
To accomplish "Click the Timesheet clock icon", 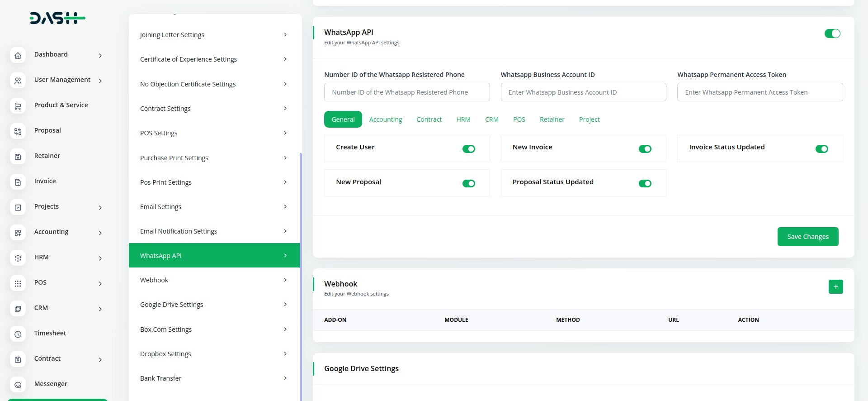I will tap(18, 334).
